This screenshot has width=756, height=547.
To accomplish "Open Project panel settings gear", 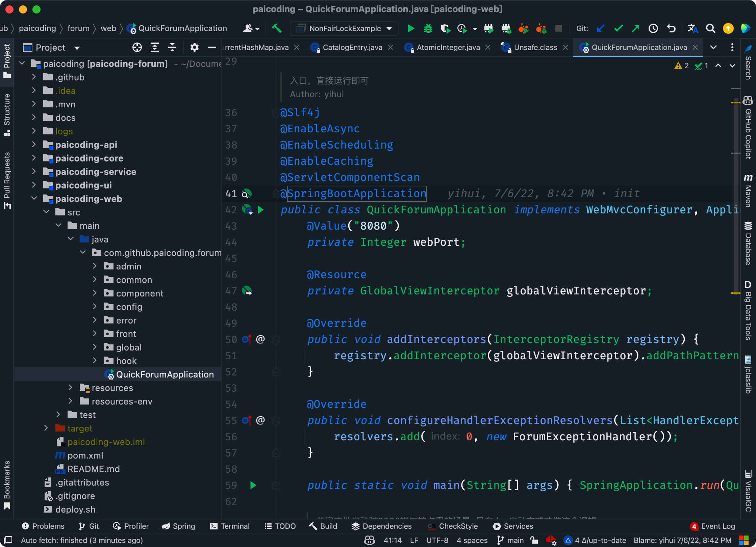I will 194,48.
